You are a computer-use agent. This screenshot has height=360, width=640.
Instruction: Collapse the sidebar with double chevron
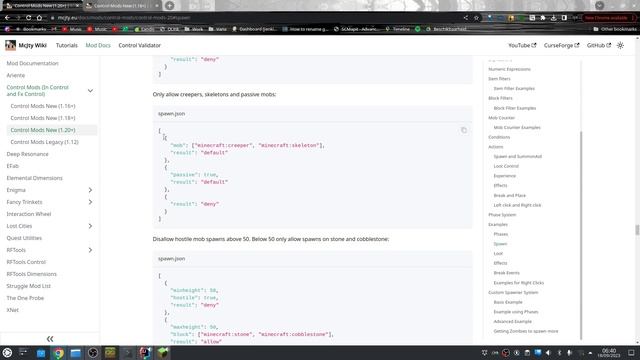50,339
